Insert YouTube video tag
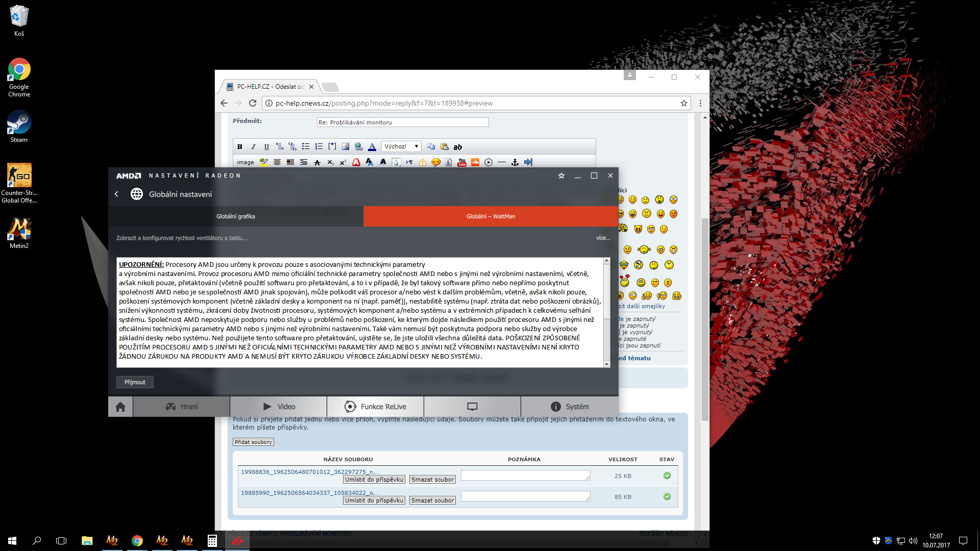This screenshot has height=551, width=980. pos(462,162)
